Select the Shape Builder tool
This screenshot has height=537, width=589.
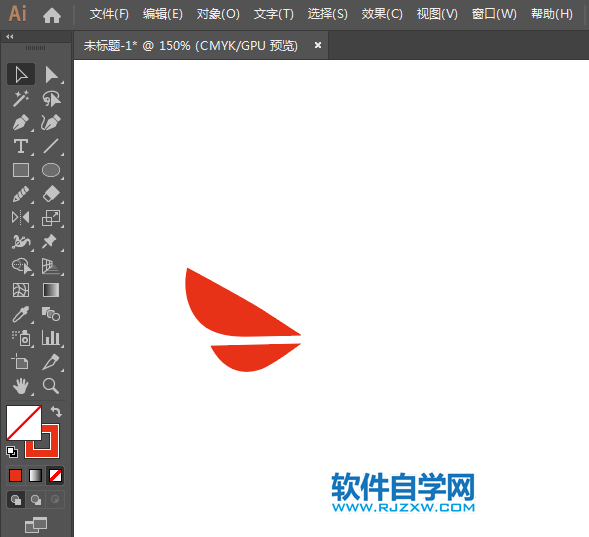coord(21,266)
